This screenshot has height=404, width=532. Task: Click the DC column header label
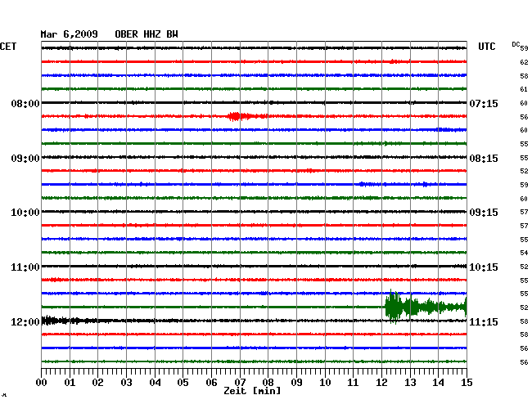pos(516,44)
